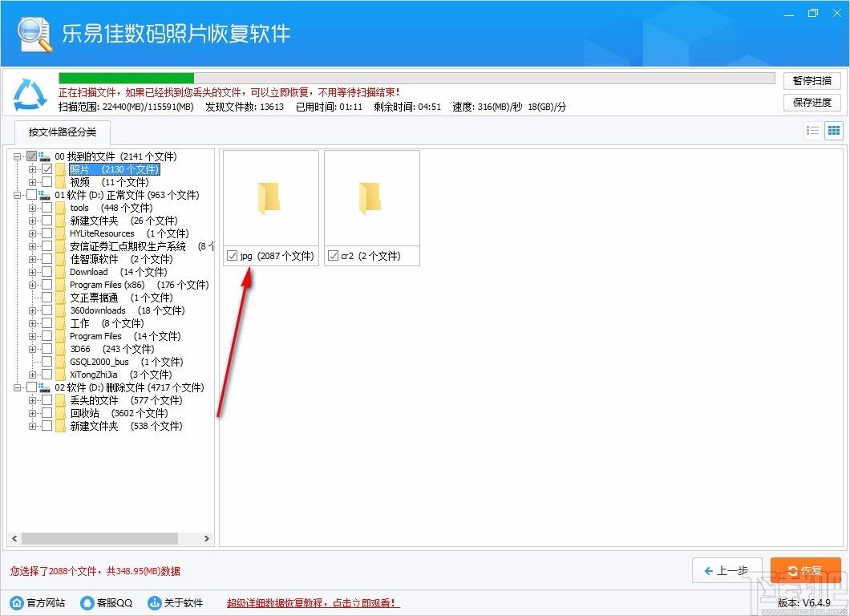Image resolution: width=850 pixels, height=616 pixels.
Task: Click folder icon next to tools
Action: point(60,208)
